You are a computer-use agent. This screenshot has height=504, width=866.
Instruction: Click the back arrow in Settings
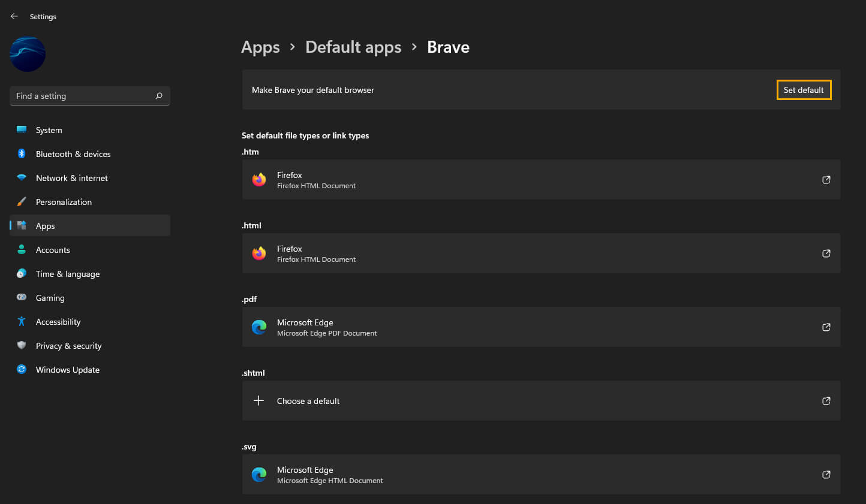14,16
